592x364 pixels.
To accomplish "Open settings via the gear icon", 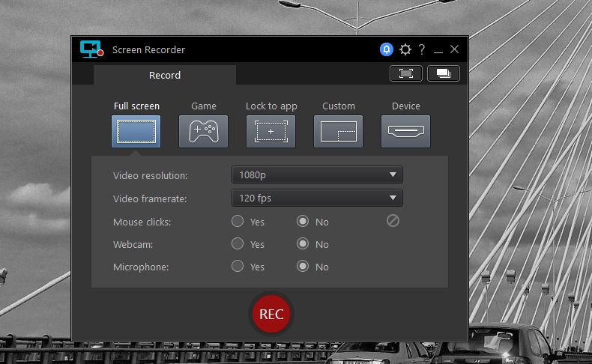I will pos(405,49).
